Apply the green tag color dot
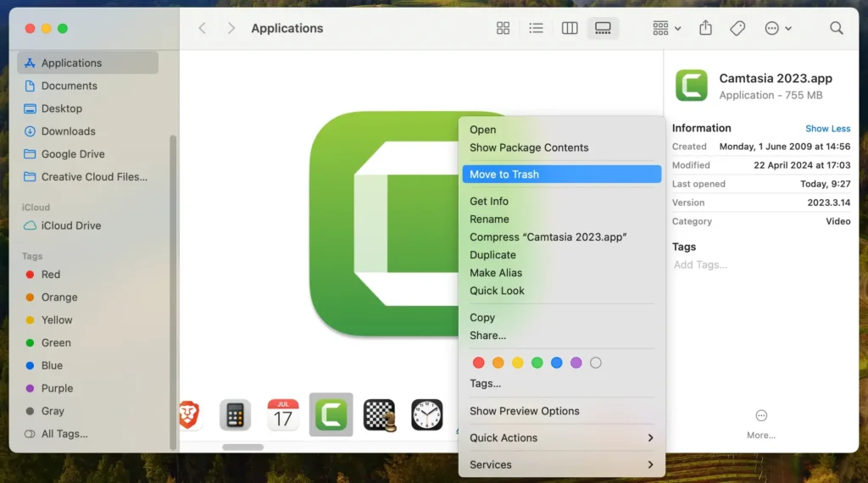Screen dimensions: 868x483 click(537, 363)
